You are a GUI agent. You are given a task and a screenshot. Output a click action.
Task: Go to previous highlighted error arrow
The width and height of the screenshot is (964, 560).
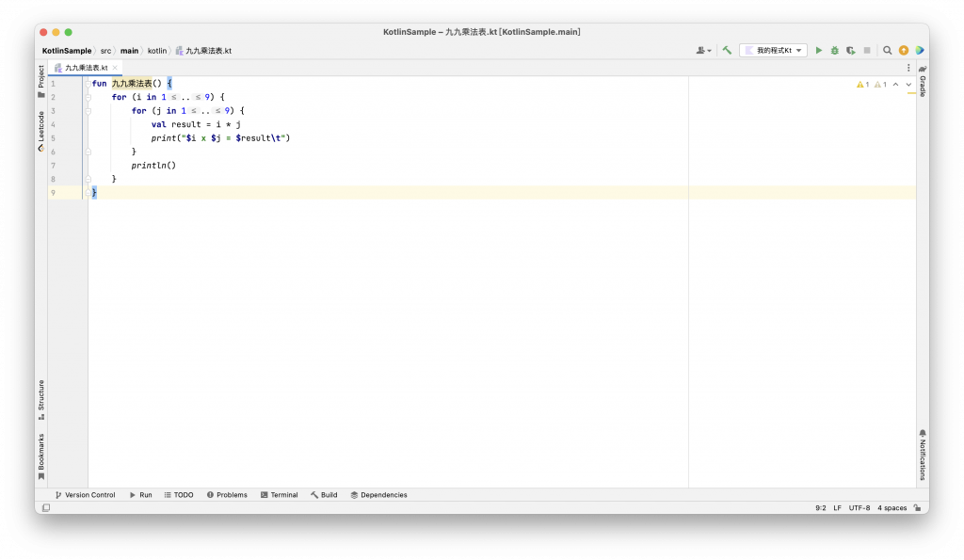[x=896, y=84]
